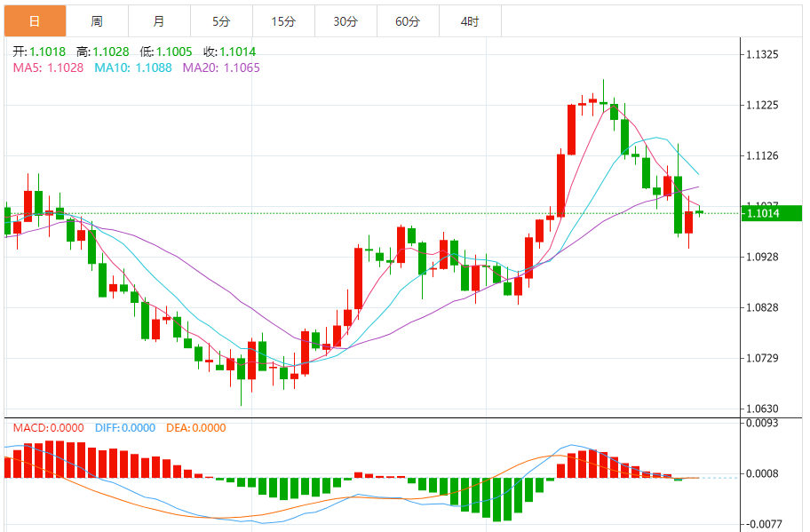Click the 1.1225 price axis label
The height and width of the screenshot is (532, 810).
click(762, 105)
